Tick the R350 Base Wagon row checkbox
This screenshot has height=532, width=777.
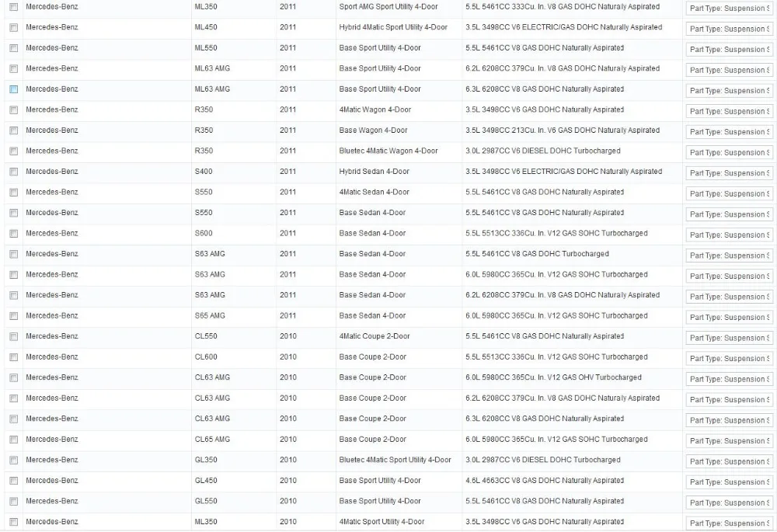click(x=13, y=130)
